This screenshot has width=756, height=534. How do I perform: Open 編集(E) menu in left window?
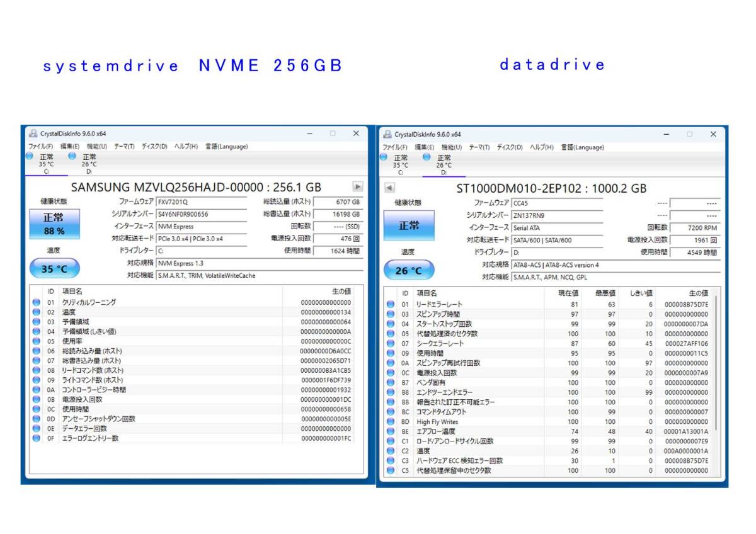point(69,147)
